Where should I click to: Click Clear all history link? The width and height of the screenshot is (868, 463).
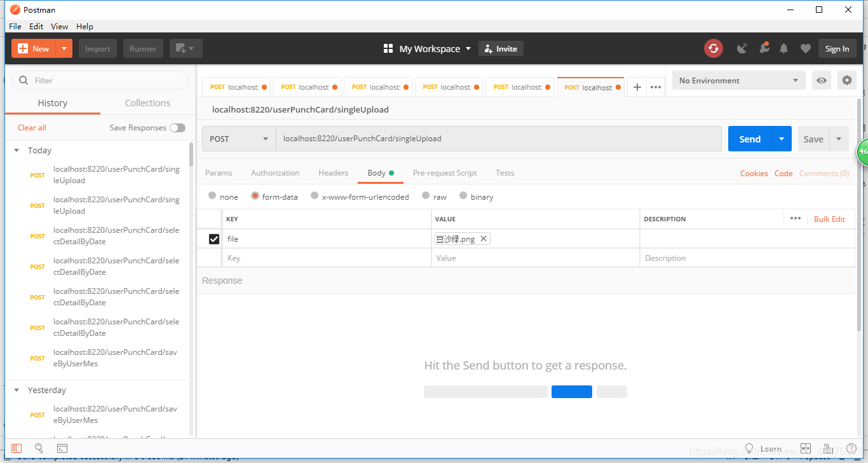(x=32, y=127)
